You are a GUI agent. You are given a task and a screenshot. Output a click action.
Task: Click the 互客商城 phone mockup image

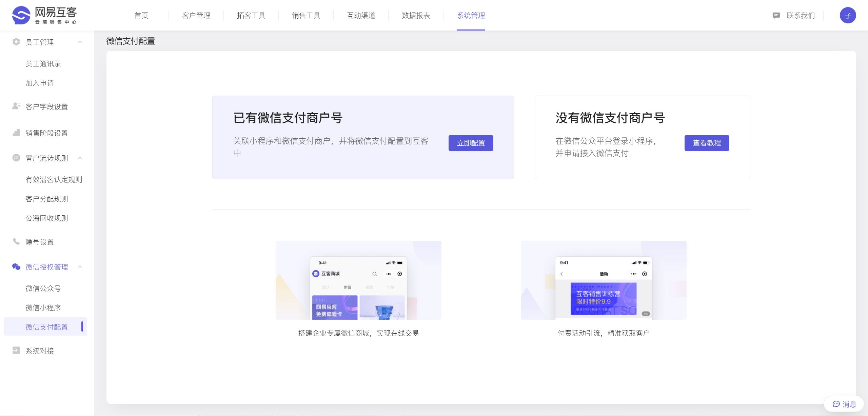pos(358,280)
